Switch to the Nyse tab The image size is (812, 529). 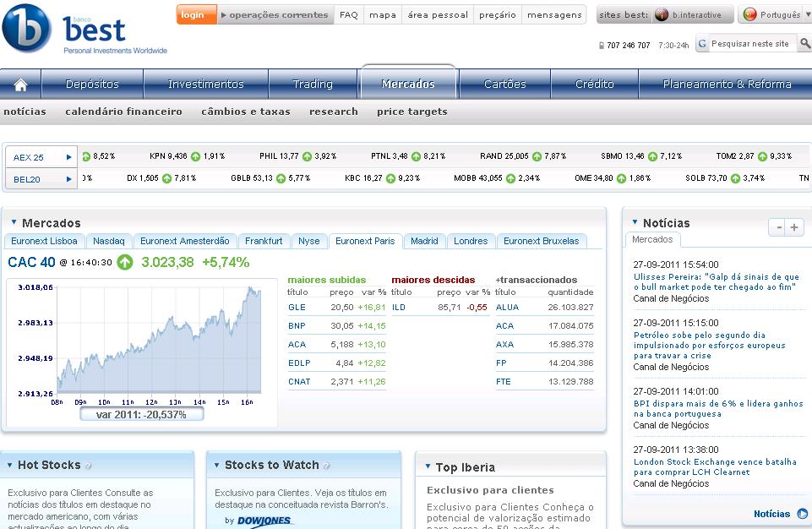pos(309,241)
